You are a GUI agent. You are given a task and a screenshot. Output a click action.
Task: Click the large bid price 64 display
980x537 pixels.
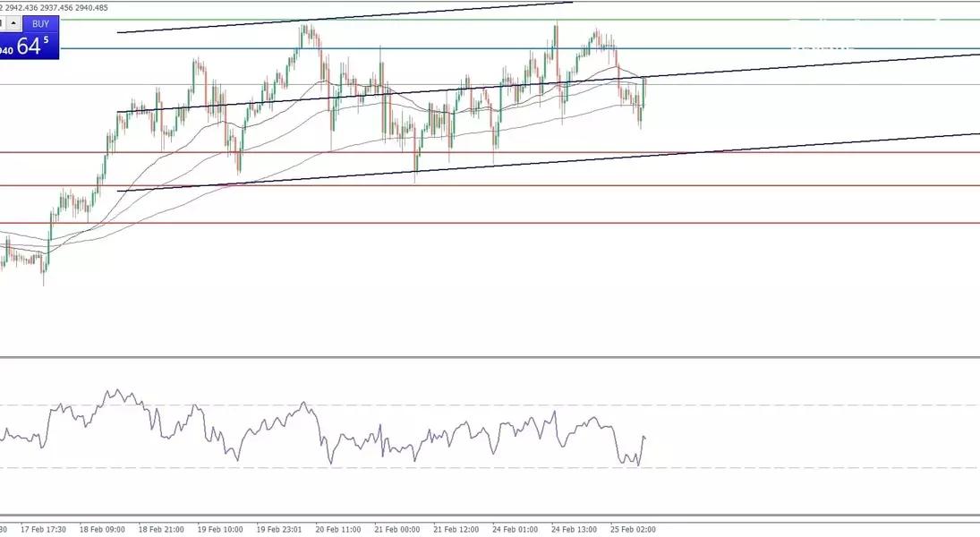(30, 47)
